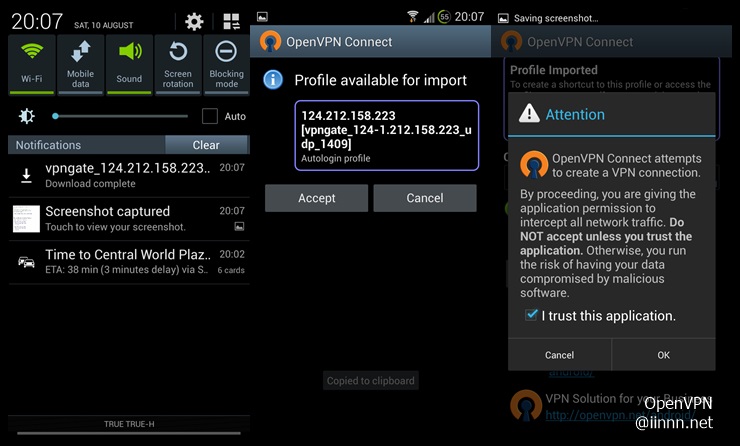The height and width of the screenshot is (446, 740).
Task: Clear all notifications
Action: point(206,145)
